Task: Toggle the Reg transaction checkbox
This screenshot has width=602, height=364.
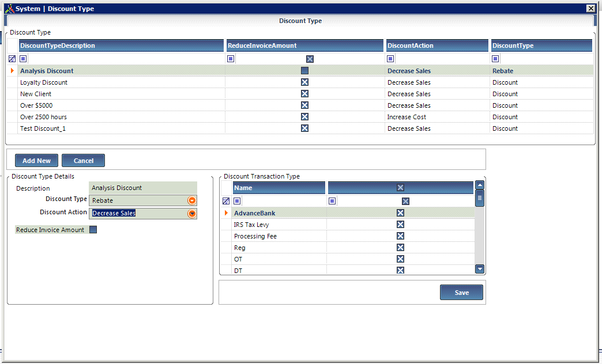Action: (x=400, y=248)
